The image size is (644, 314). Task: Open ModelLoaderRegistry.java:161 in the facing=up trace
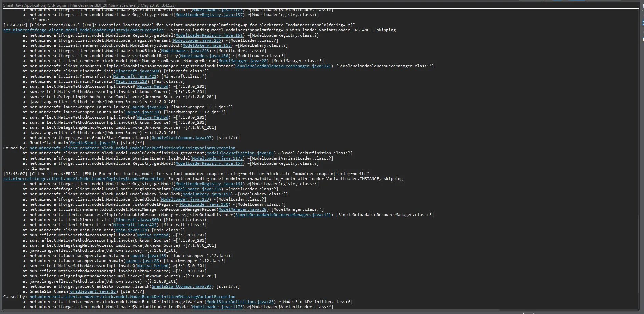click(209, 35)
